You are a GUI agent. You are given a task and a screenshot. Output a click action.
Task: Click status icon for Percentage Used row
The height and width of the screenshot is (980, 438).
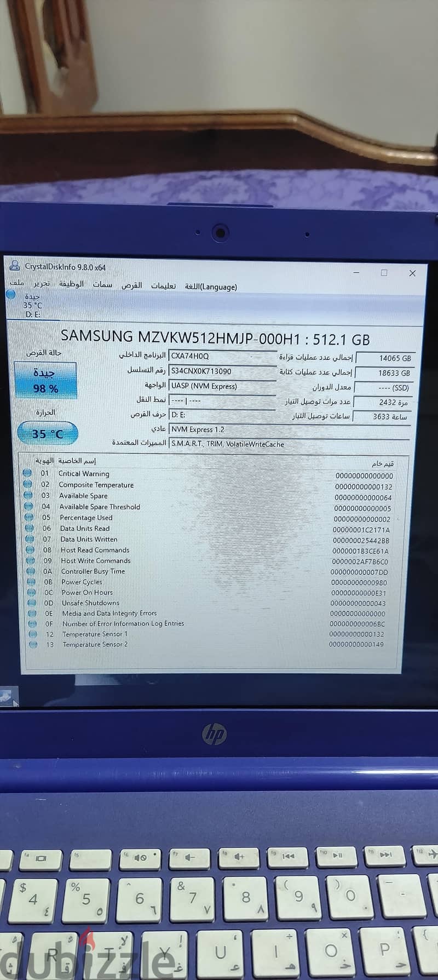(30, 517)
